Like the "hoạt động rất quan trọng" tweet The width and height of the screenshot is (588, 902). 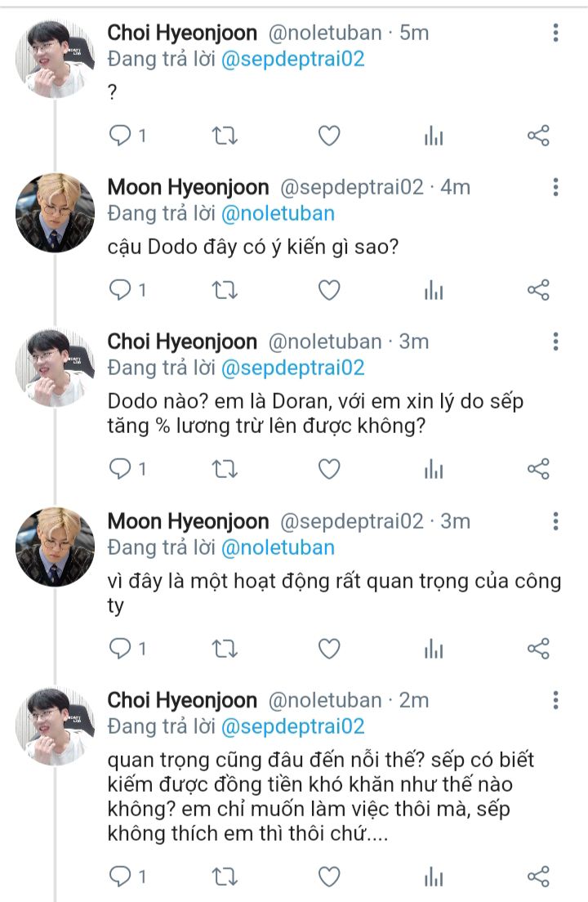coord(328,649)
